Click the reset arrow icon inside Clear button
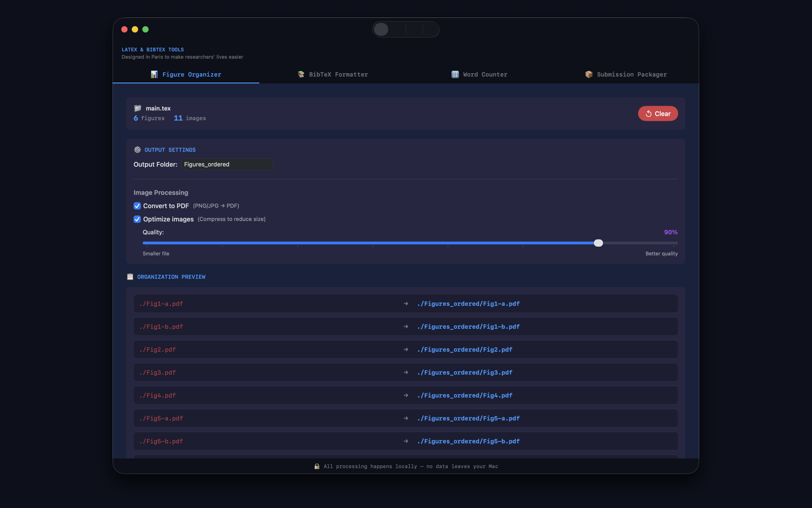Viewport: 812px width, 508px height. [648, 113]
